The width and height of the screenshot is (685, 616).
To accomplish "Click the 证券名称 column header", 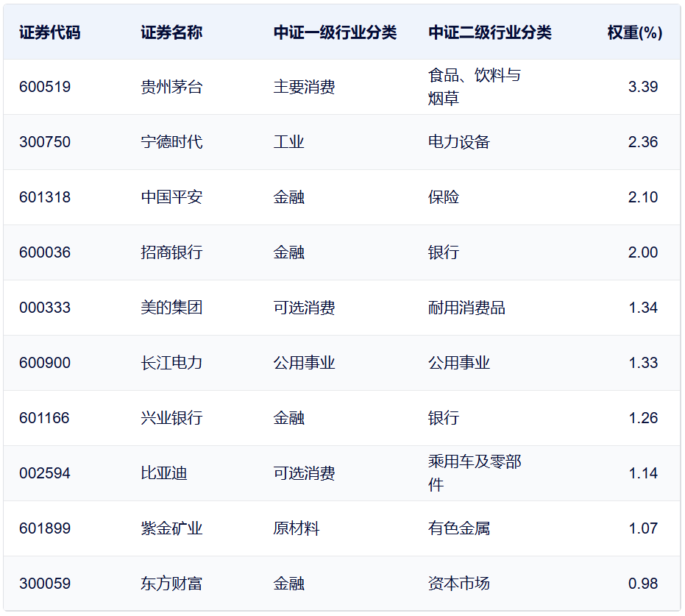I will tap(171, 32).
